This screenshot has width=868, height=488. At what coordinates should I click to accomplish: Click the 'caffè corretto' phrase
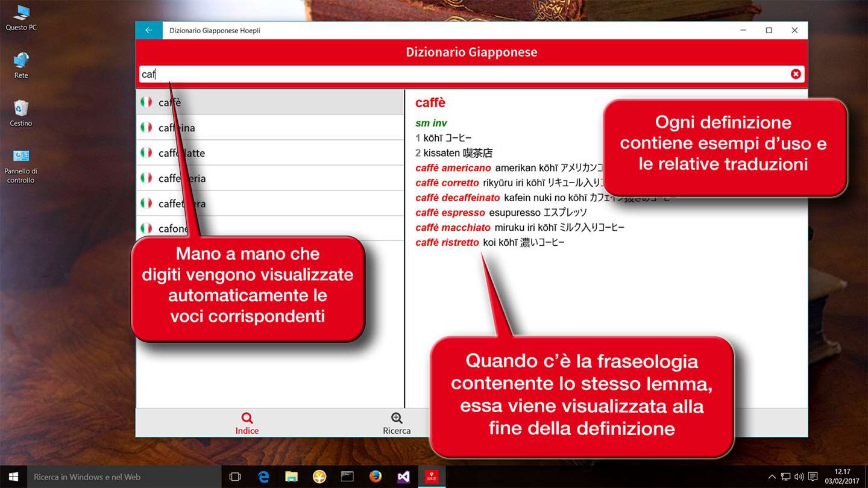(447, 183)
